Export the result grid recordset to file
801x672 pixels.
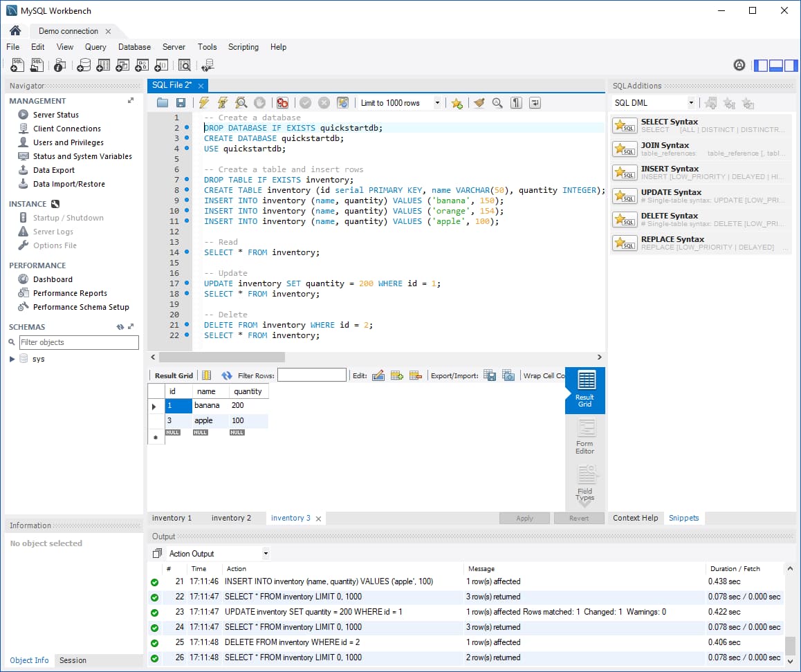[x=490, y=375]
